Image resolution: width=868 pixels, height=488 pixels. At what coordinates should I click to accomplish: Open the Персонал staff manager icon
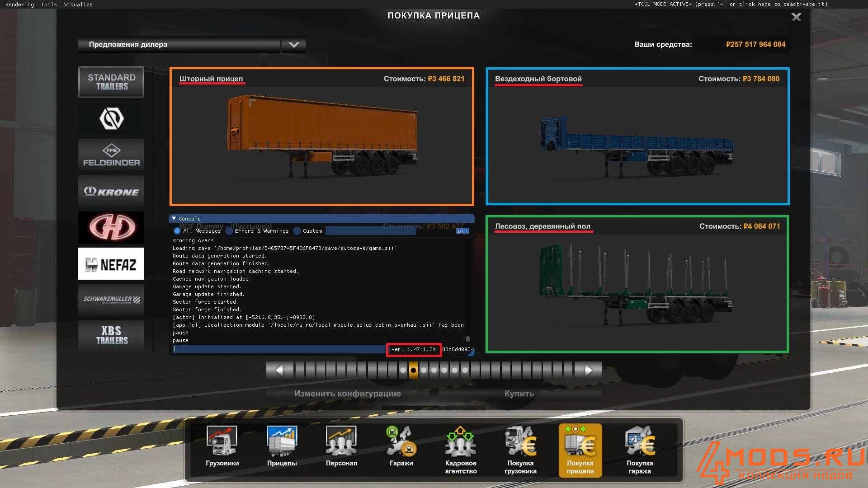click(x=341, y=446)
